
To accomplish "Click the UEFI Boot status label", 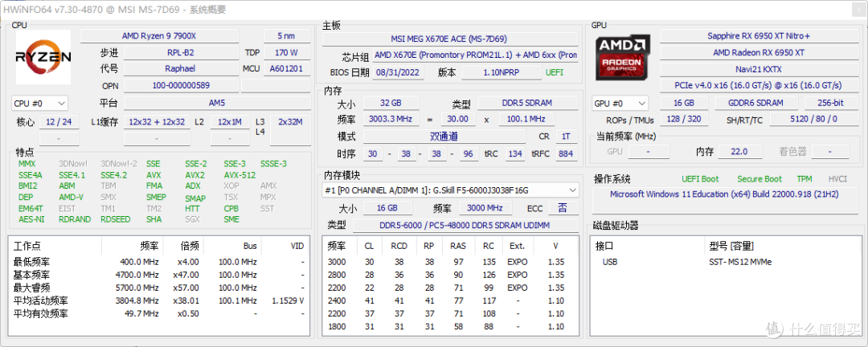I will [700, 179].
